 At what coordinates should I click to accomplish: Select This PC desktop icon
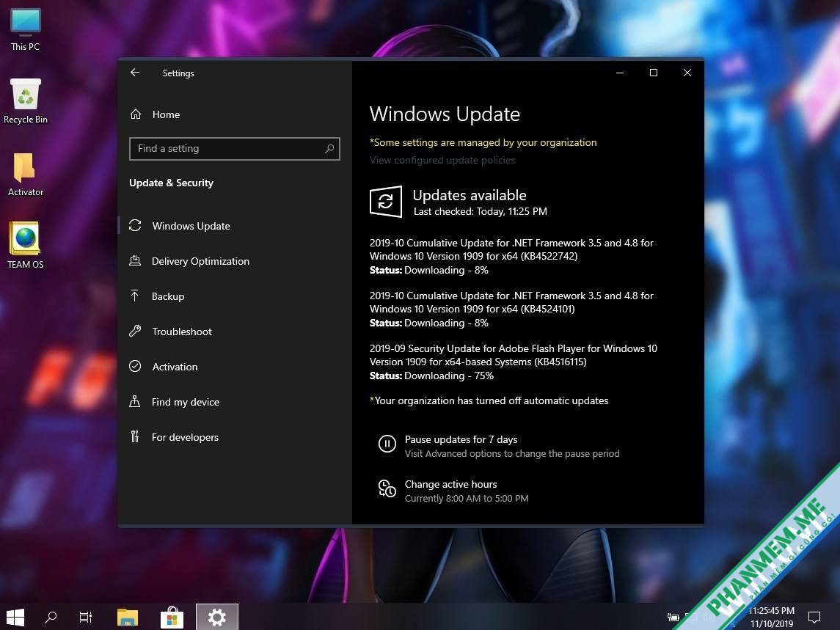pos(25,31)
